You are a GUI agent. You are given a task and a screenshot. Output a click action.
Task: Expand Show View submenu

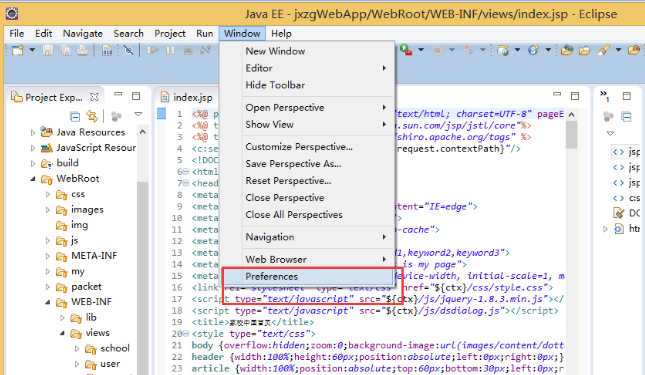tap(308, 124)
